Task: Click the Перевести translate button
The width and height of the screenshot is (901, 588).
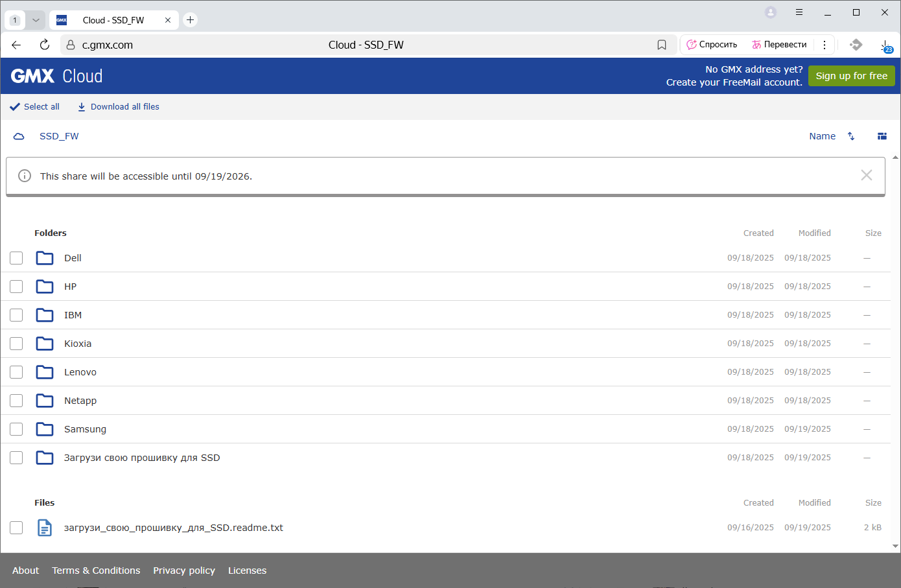Action: (x=779, y=45)
